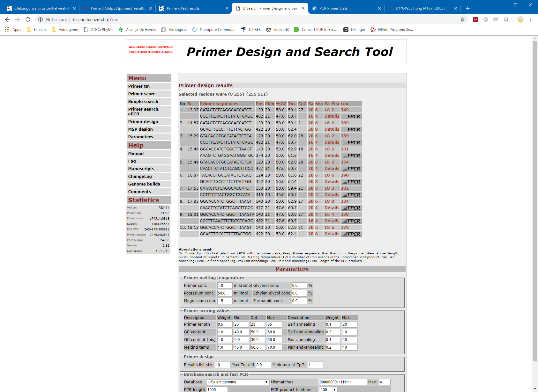The height and width of the screenshot is (392, 538).
Task: Click the browser Forward arrow
Action: (18, 19)
